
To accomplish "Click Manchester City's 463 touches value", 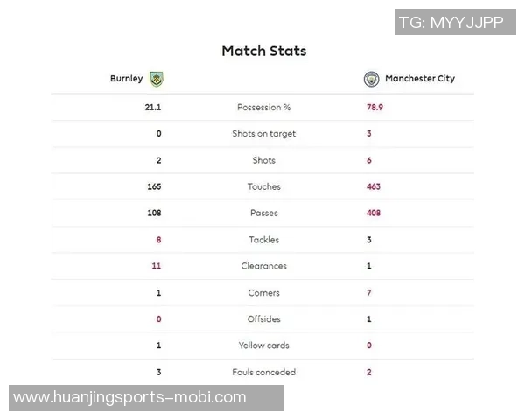I will tap(374, 186).
